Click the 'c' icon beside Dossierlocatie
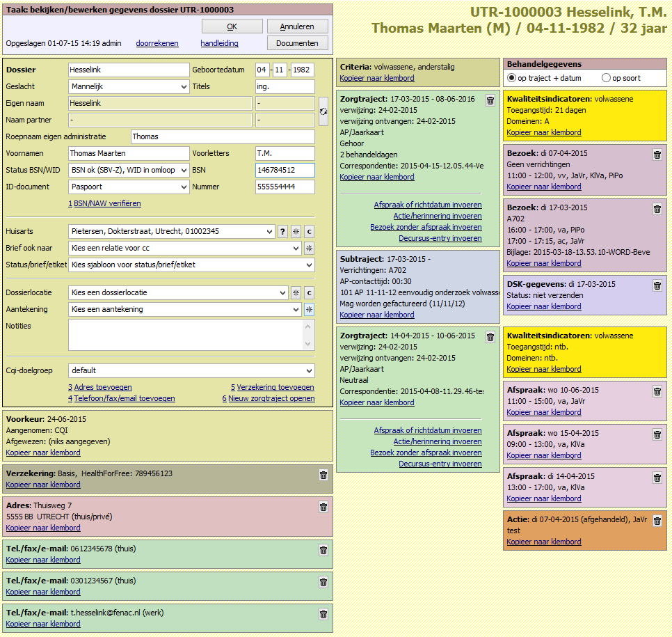Viewport: 672px width, 637px height. click(x=309, y=292)
